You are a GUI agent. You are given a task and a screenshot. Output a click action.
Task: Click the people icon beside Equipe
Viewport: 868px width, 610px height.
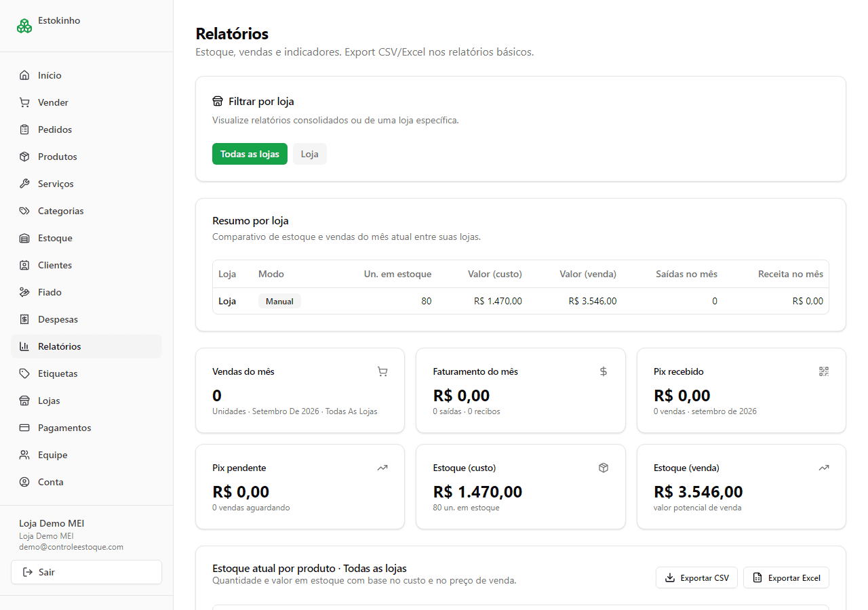[24, 455]
